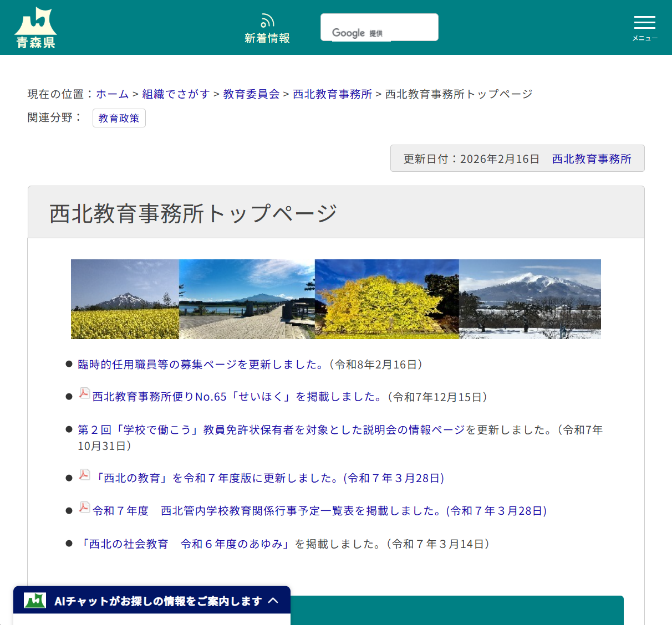Viewport: 672px width, 625px height.
Task: Select the 教育政策 category tag
Action: [x=119, y=117]
